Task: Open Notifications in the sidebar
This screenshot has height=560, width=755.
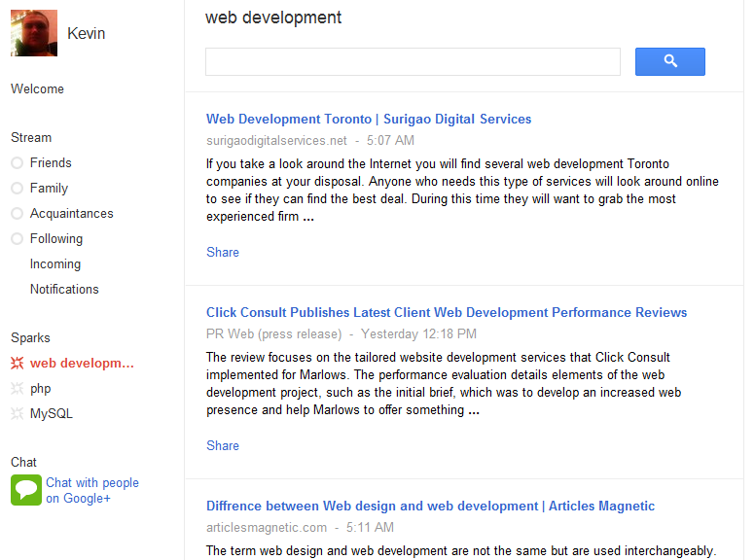Action: (64, 289)
